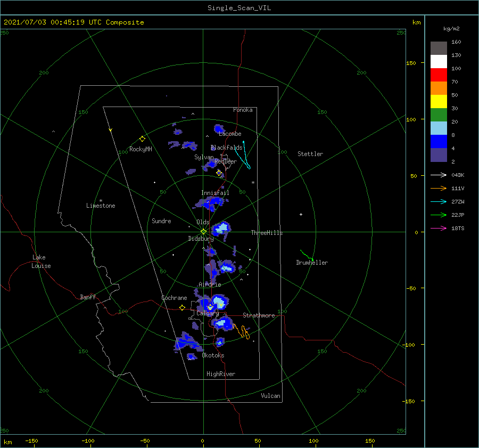Click the radar center diamond at Olds
Viewport: 479px width, 448px height.
click(x=203, y=232)
